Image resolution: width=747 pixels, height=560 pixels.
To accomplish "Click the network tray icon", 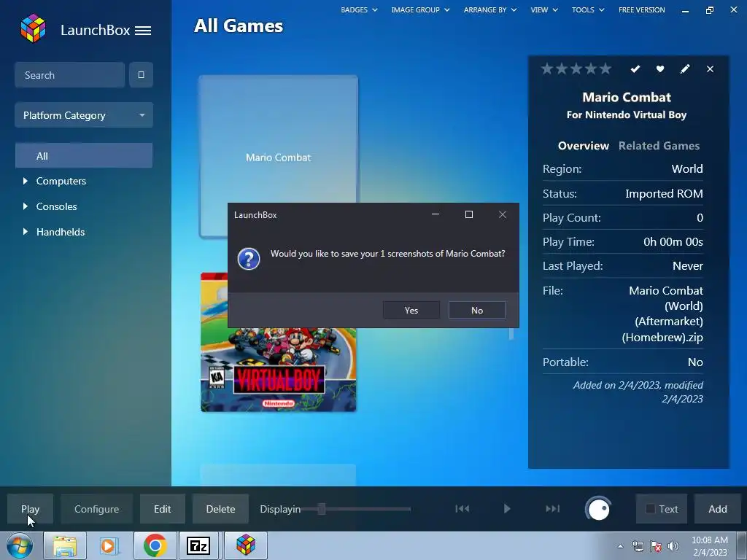I will [x=638, y=546].
